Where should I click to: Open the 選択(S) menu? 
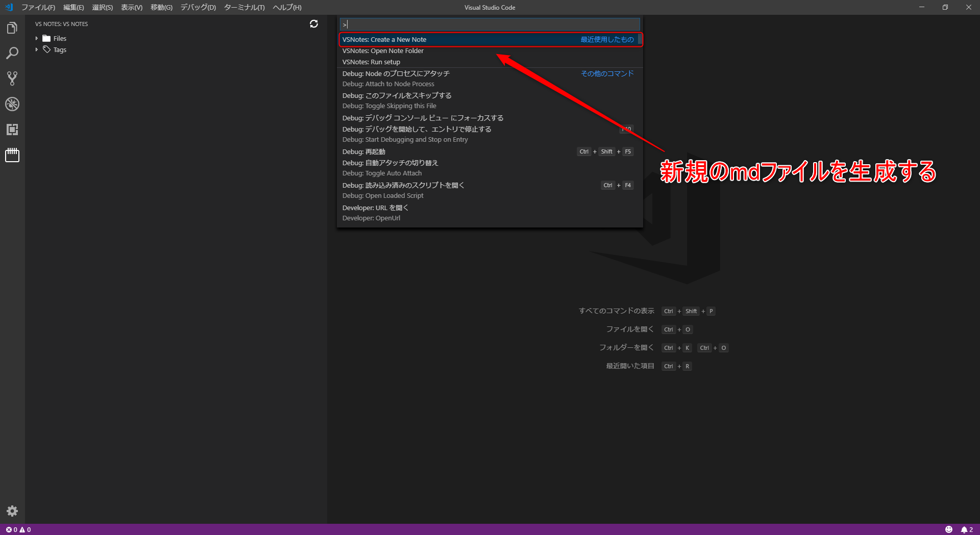(103, 7)
